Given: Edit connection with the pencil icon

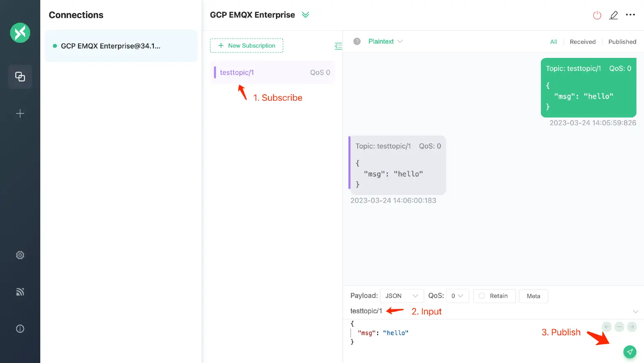Looking at the screenshot, I should coord(614,16).
